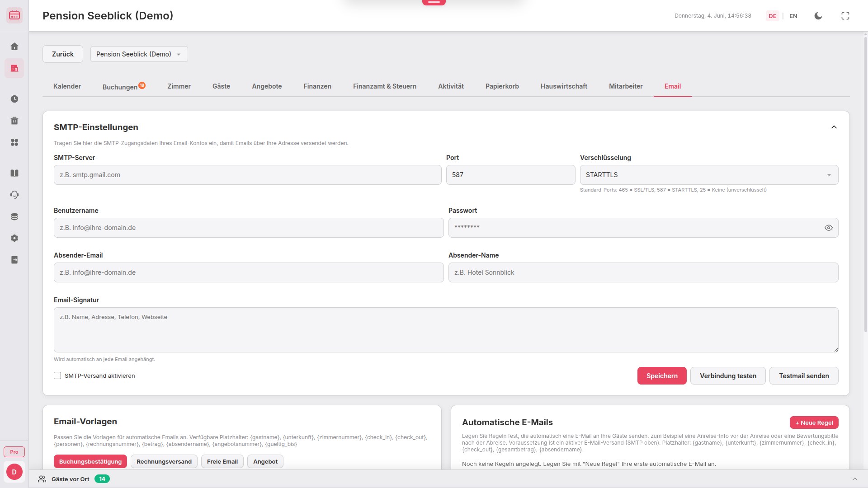Click the red handle at top center

[x=434, y=2]
